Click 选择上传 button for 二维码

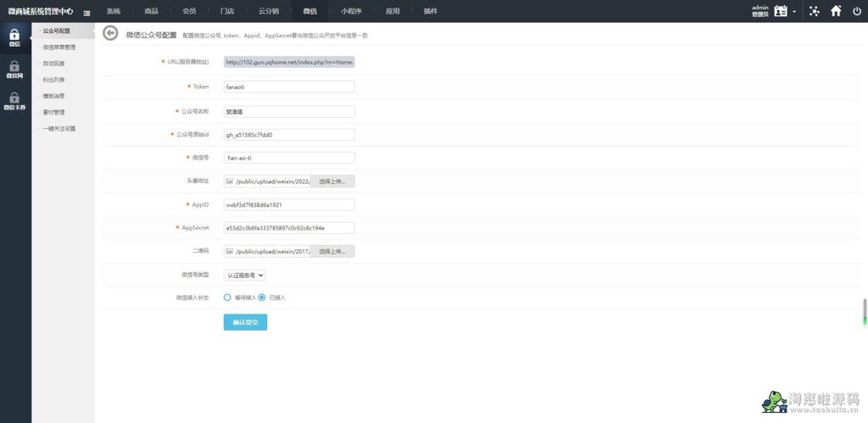click(x=332, y=252)
